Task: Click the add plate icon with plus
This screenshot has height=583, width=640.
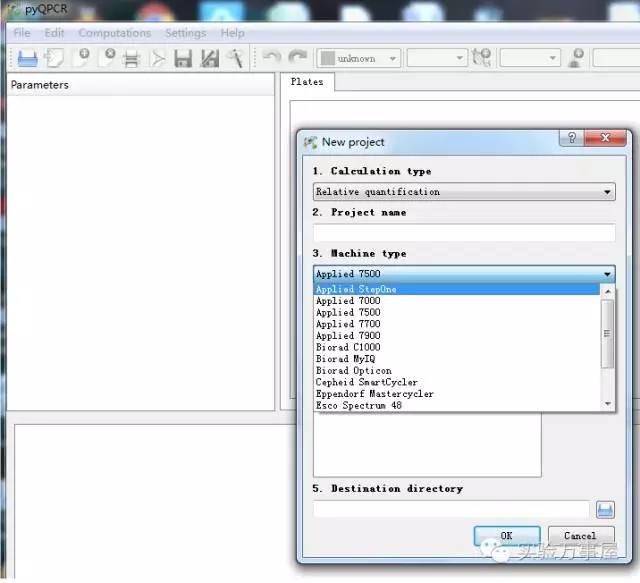Action: [82, 57]
